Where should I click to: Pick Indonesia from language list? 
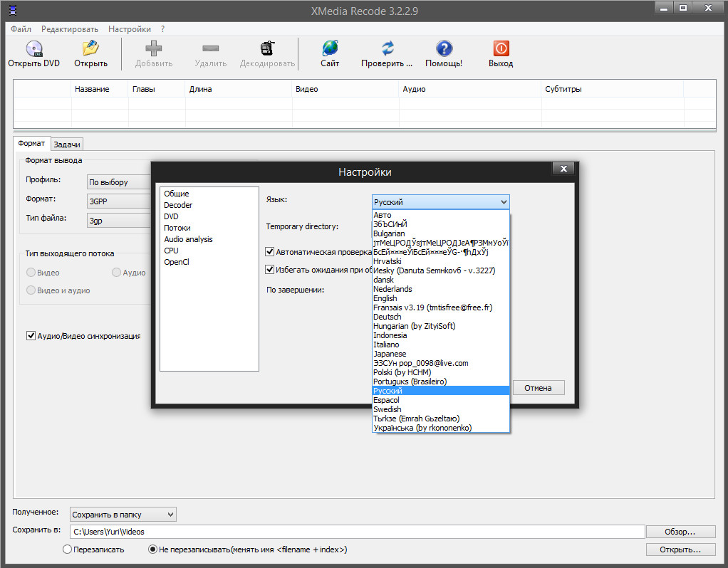[441, 335]
